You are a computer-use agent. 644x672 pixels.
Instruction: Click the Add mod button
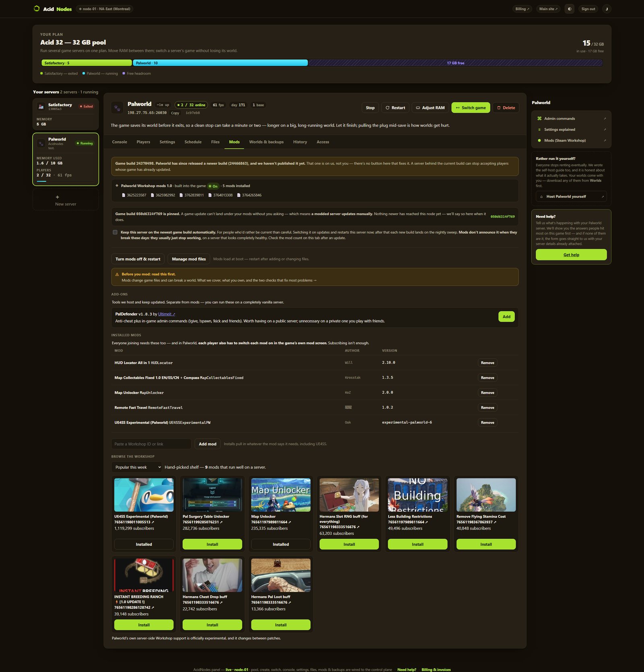click(x=207, y=444)
